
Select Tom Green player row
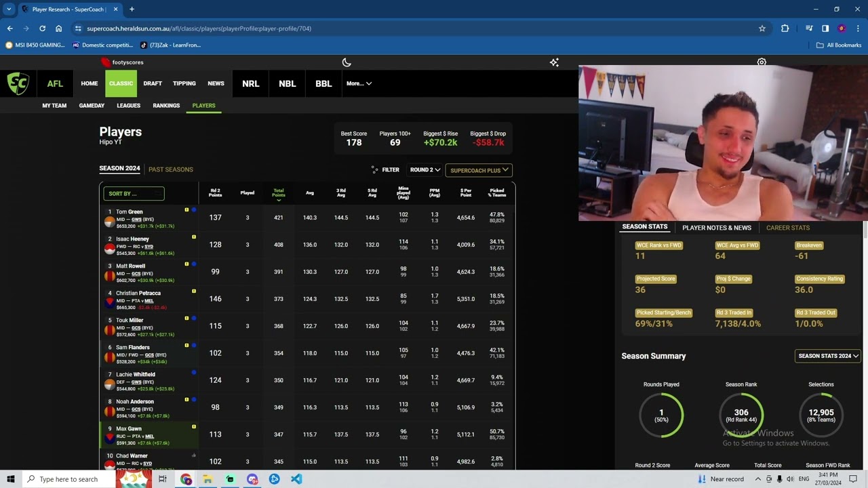pyautogui.click(x=307, y=218)
